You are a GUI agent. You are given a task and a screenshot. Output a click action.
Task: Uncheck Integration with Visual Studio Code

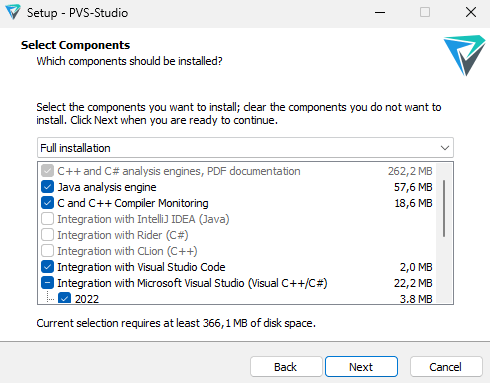[47, 267]
